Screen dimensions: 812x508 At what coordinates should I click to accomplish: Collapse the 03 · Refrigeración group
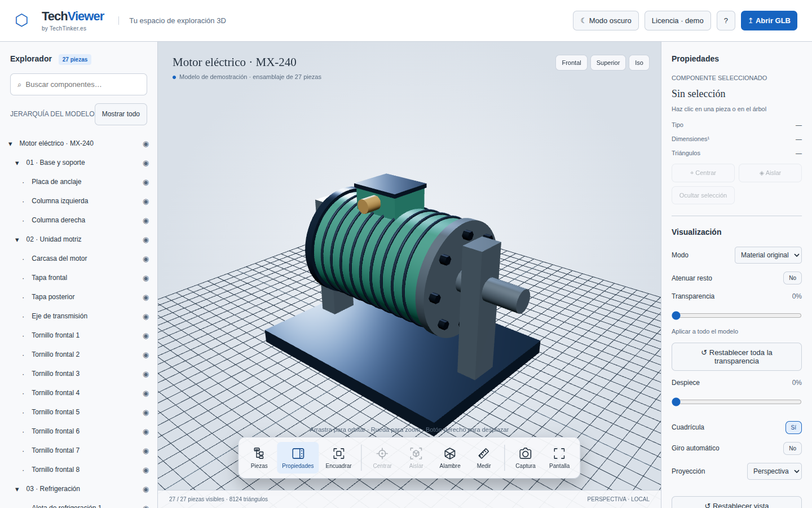(17, 489)
